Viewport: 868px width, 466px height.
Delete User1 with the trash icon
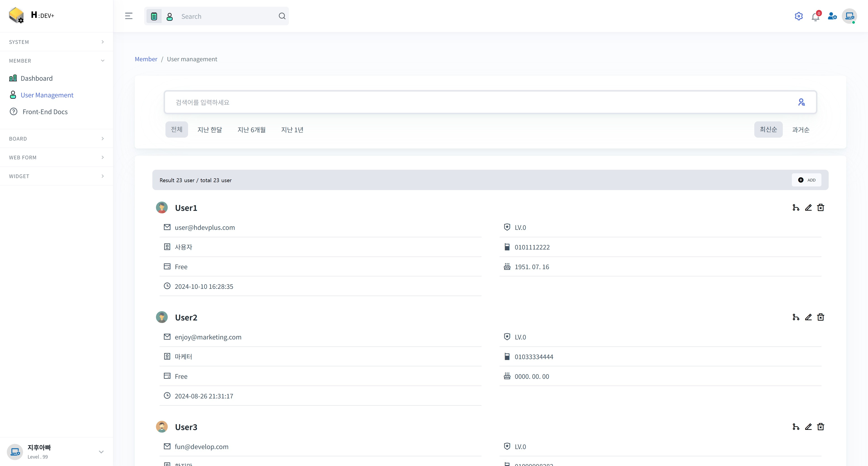click(821, 207)
